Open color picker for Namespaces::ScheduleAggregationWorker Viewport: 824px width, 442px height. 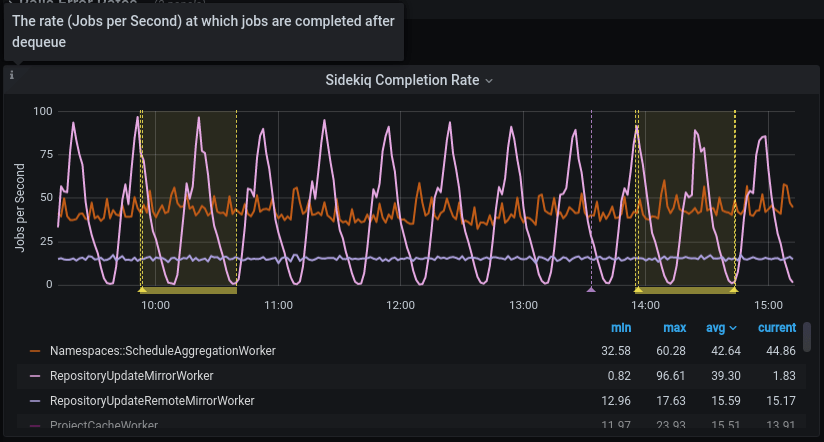[x=35, y=351]
